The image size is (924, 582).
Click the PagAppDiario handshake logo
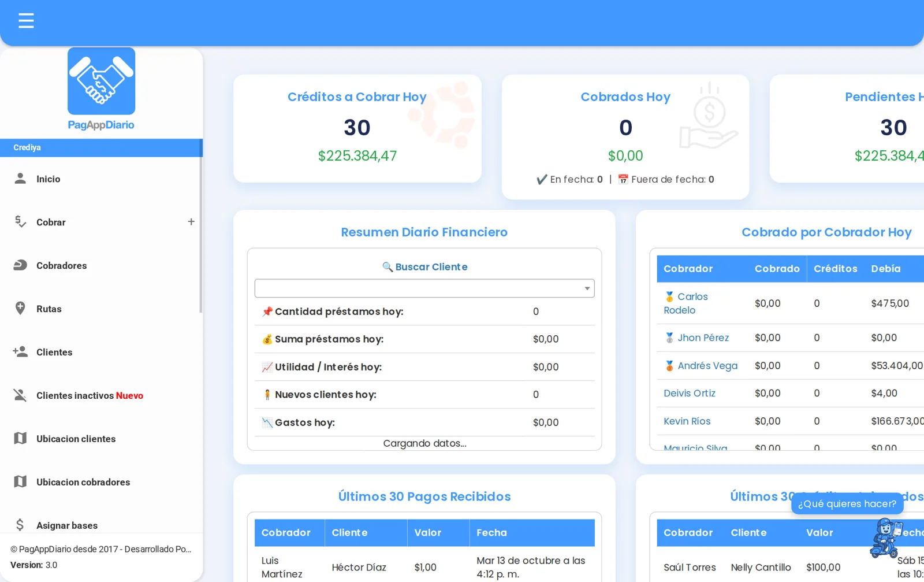[101, 81]
